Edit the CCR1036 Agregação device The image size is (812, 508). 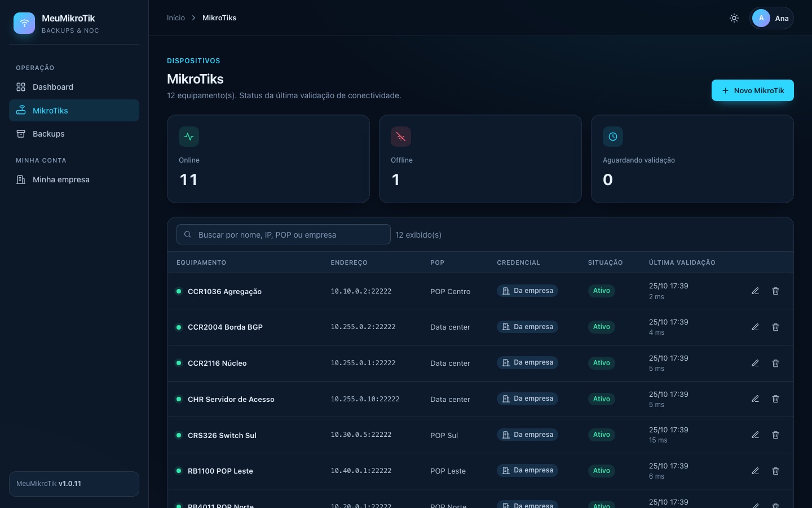756,291
